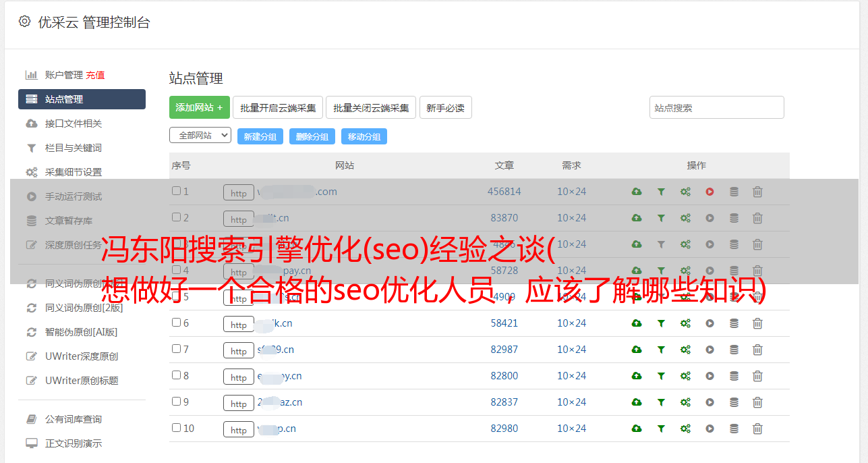Tick the checkbox for site row 10
868x463 pixels.
tap(176, 428)
